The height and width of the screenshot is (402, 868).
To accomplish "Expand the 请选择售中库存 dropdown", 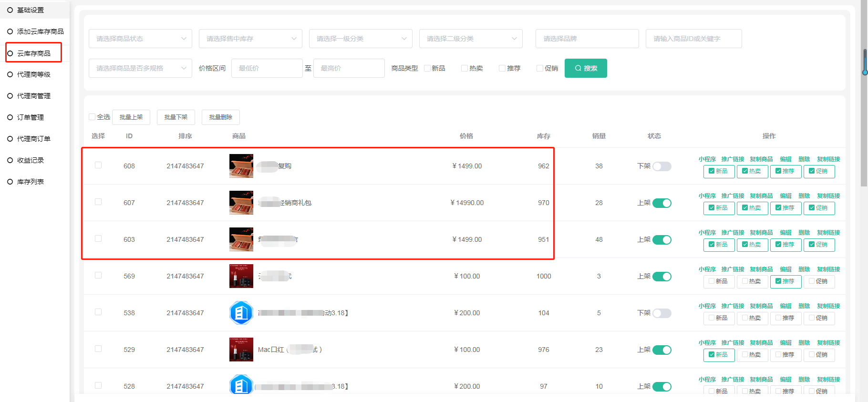I will pyautogui.click(x=250, y=39).
